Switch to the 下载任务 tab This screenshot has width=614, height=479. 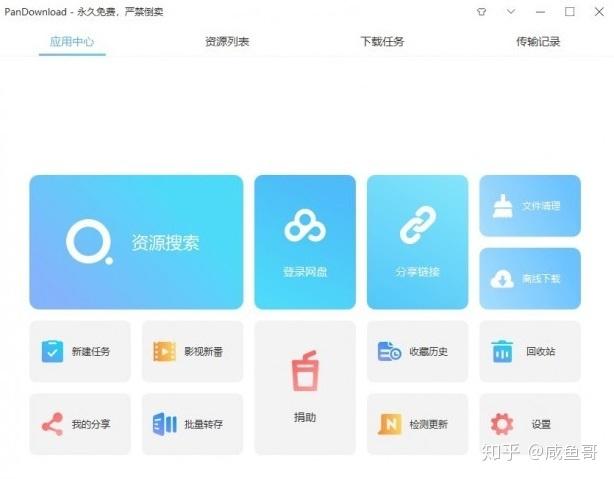click(x=382, y=42)
